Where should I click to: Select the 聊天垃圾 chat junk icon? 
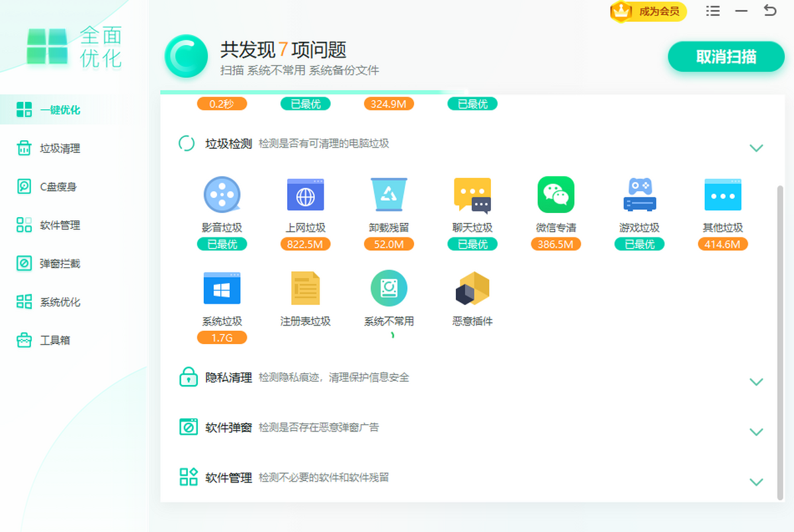click(472, 195)
